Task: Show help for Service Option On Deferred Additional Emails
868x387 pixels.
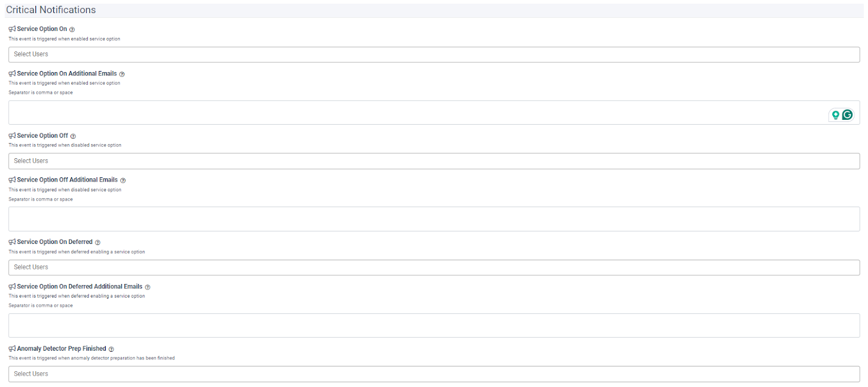Action: pyautogui.click(x=148, y=287)
